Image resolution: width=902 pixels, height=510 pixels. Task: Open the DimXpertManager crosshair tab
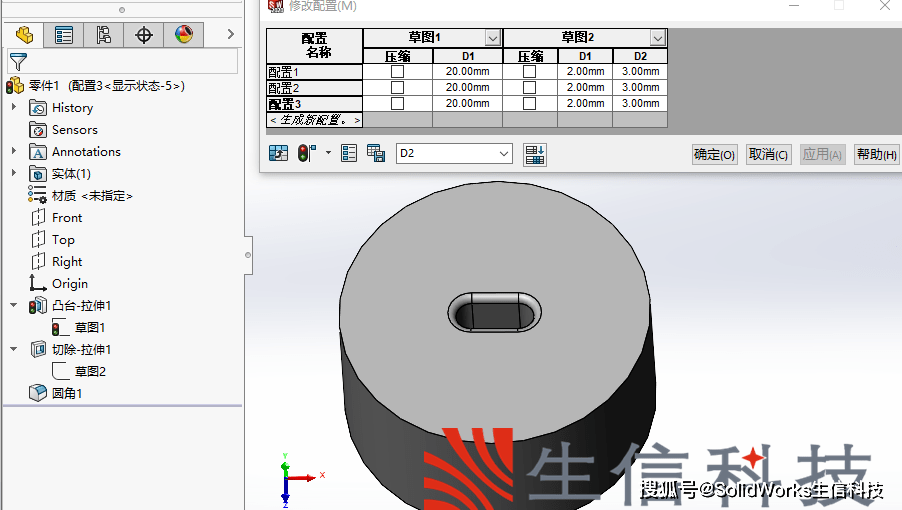pyautogui.click(x=144, y=35)
